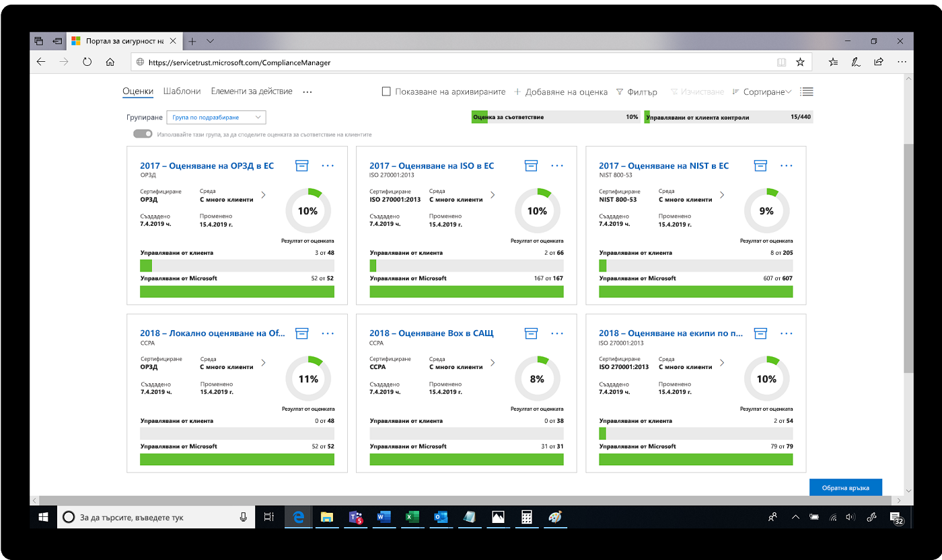Open the Елементи за действие tab

coord(252,91)
